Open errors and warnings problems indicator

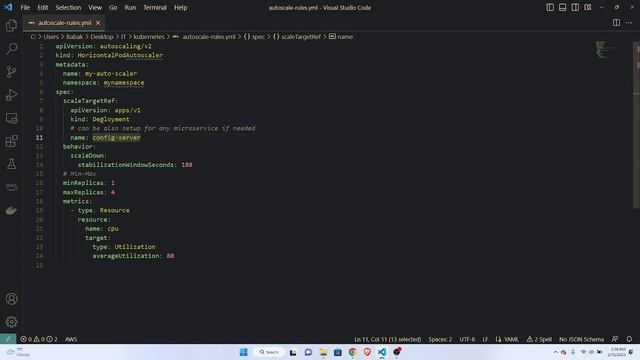coord(39,339)
